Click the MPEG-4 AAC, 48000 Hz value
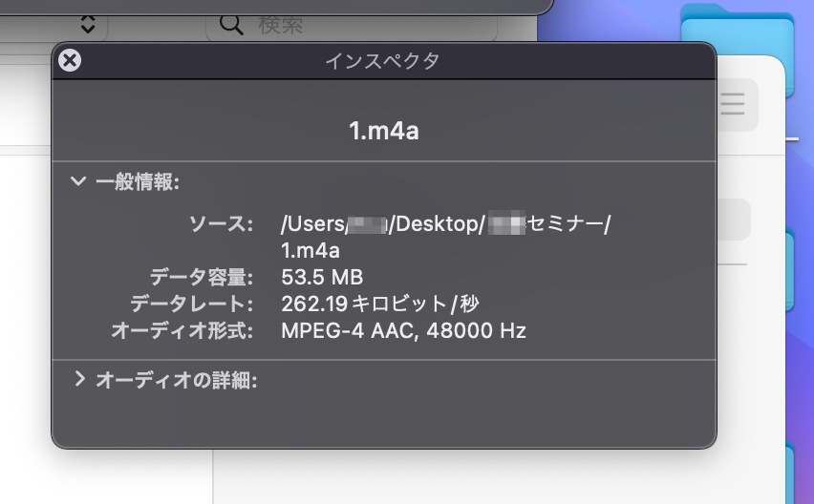The width and height of the screenshot is (814, 504). point(403,331)
